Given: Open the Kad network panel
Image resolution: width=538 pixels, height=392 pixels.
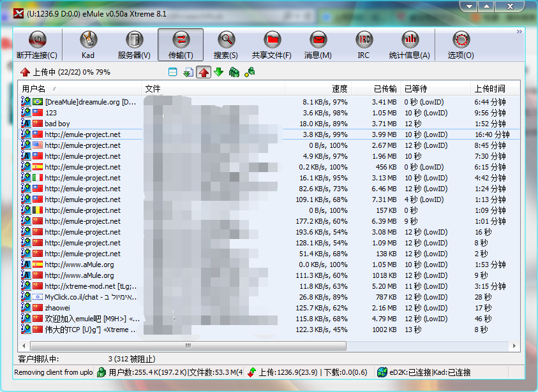Looking at the screenshot, I should (x=88, y=45).
